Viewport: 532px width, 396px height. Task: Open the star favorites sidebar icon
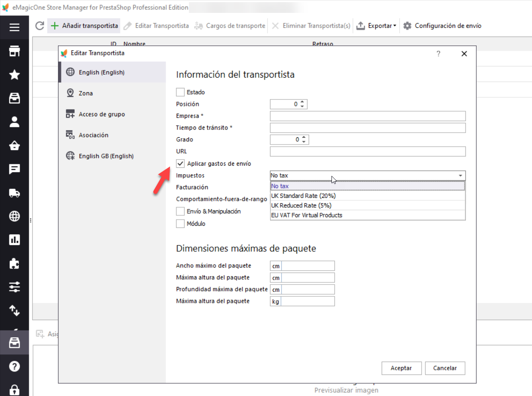pos(15,75)
